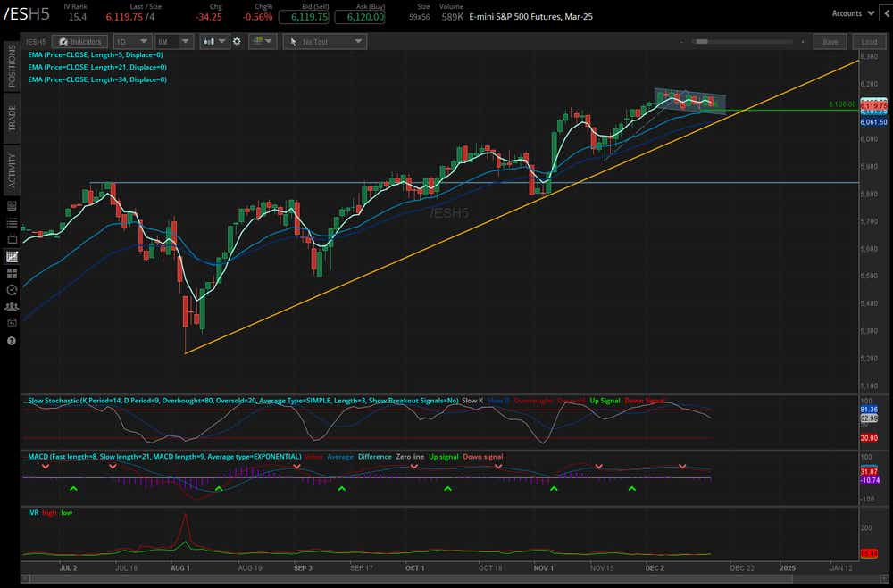Click the Indicators button

pos(80,41)
